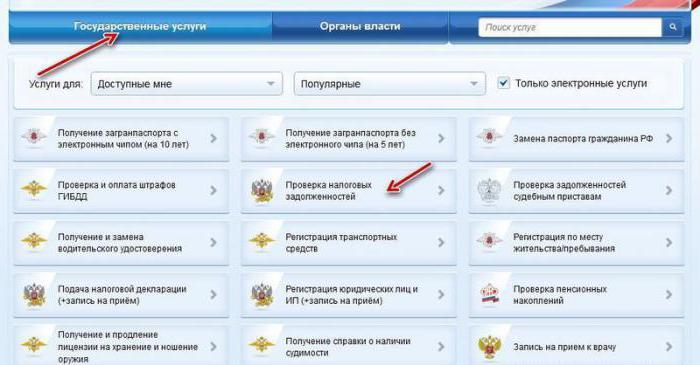Open Регистрация транспортных средств service
The width and height of the screenshot is (700, 365).
pyautogui.click(x=341, y=243)
